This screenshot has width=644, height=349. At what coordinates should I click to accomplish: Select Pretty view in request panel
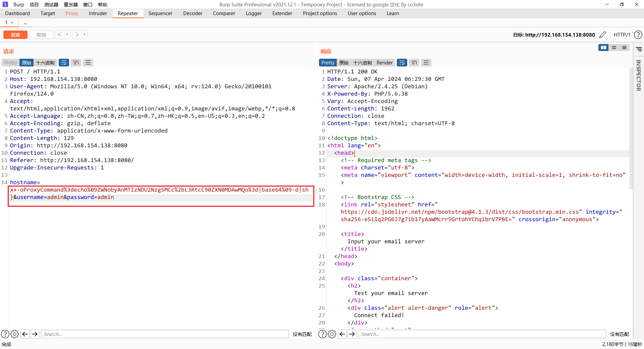[10, 63]
